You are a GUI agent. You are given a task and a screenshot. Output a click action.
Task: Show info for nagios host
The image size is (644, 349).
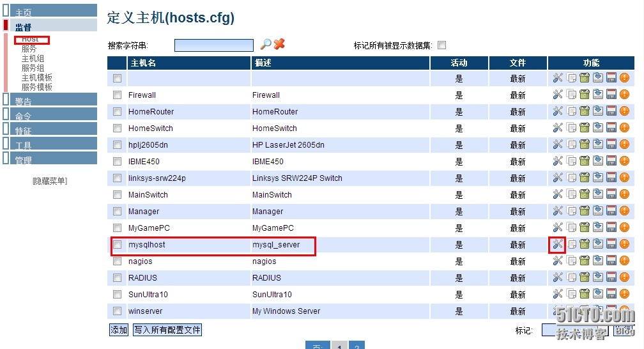click(x=625, y=261)
